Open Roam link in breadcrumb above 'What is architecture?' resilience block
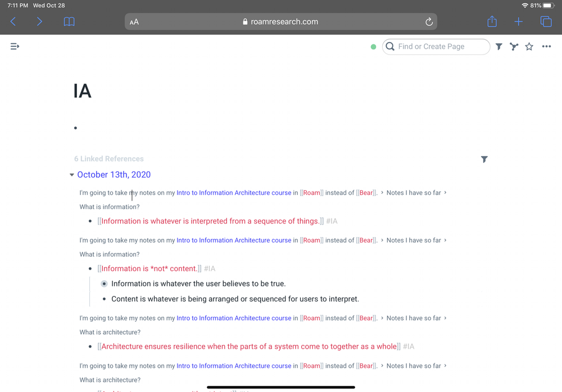562x392 pixels. 311,318
